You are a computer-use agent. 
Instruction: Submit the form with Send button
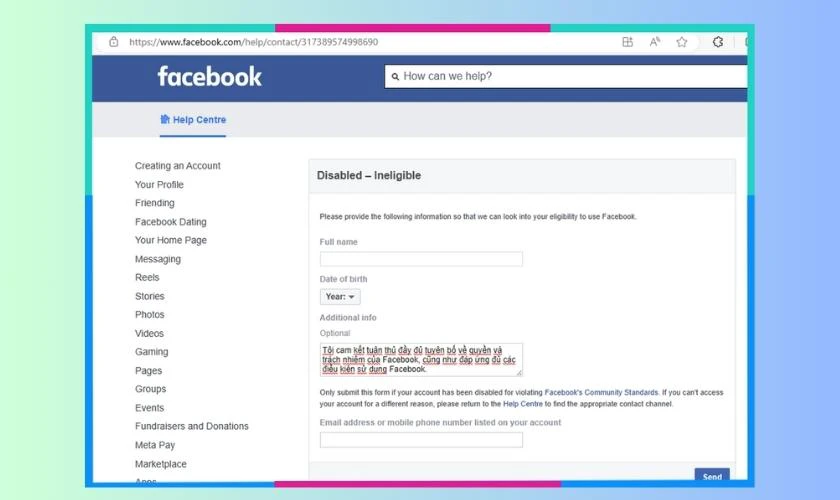click(712, 476)
